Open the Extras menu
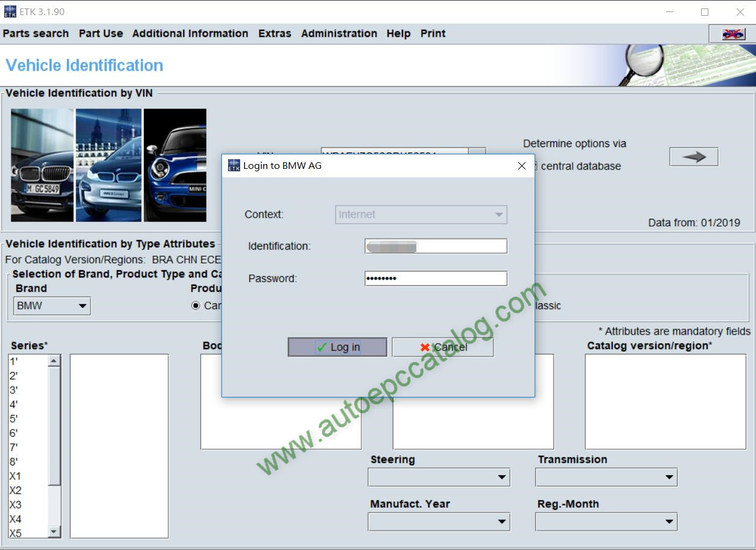Screen dimensions: 756x550 coord(275,34)
